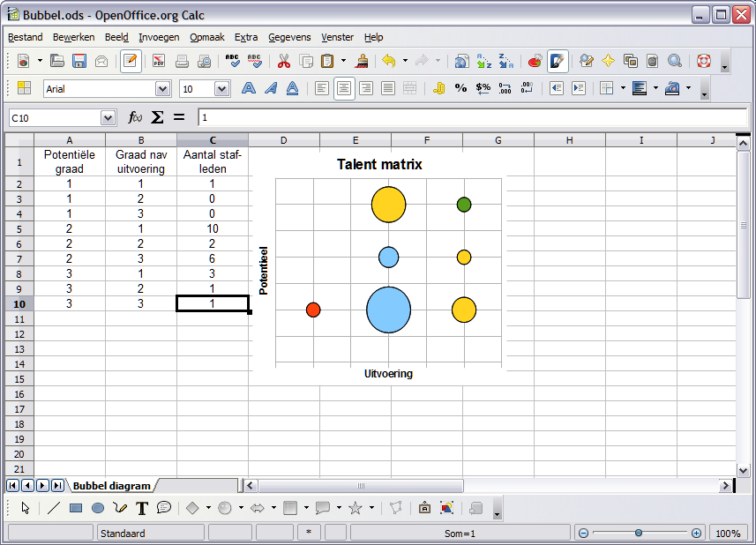Expand the Name Box dropdown
The image size is (756, 545).
tap(109, 117)
